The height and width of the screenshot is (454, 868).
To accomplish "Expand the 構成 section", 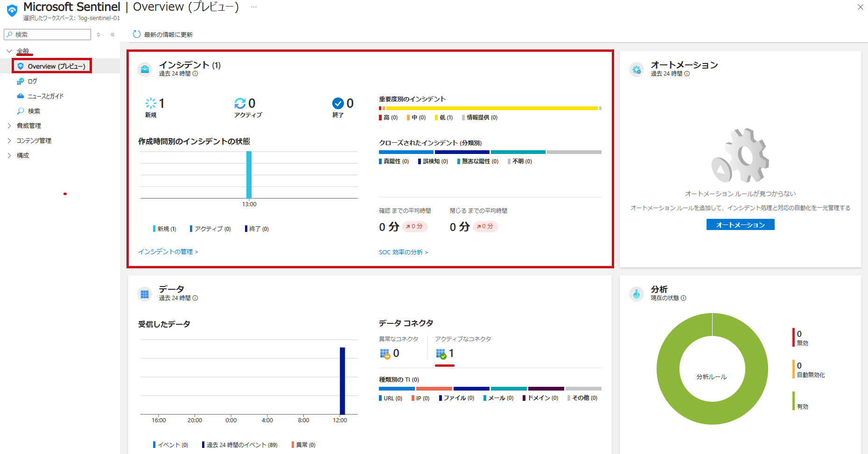I will click(x=9, y=155).
